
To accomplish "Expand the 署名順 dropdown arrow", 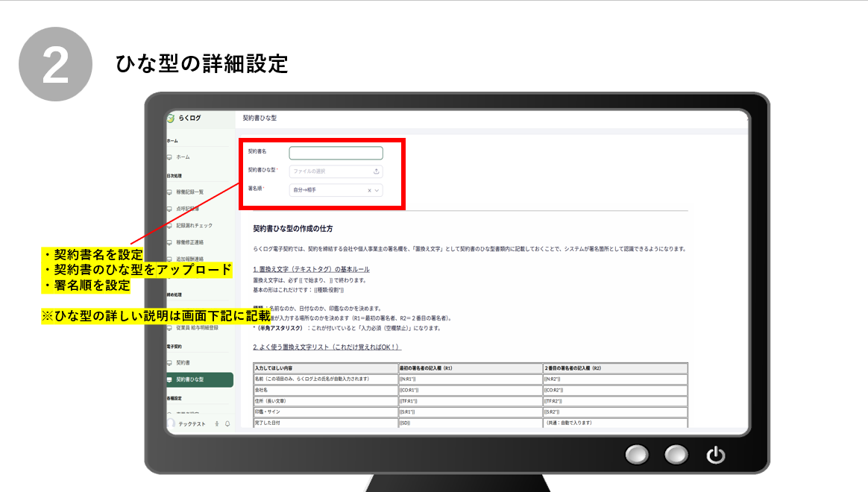I will 377,190.
